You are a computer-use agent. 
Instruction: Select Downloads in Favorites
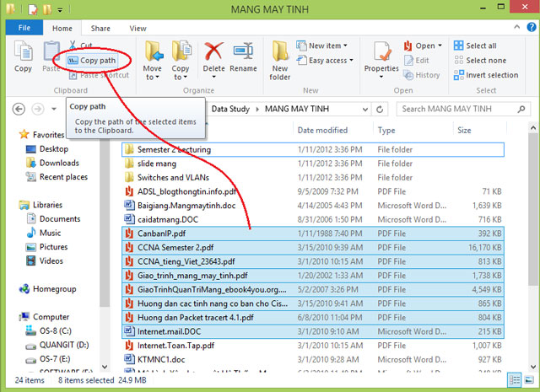52,163
